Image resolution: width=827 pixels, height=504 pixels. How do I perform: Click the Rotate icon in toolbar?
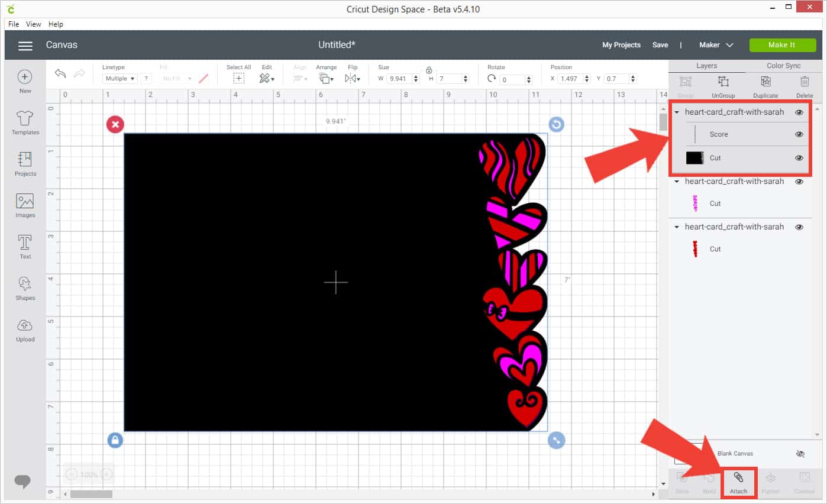[x=492, y=78]
